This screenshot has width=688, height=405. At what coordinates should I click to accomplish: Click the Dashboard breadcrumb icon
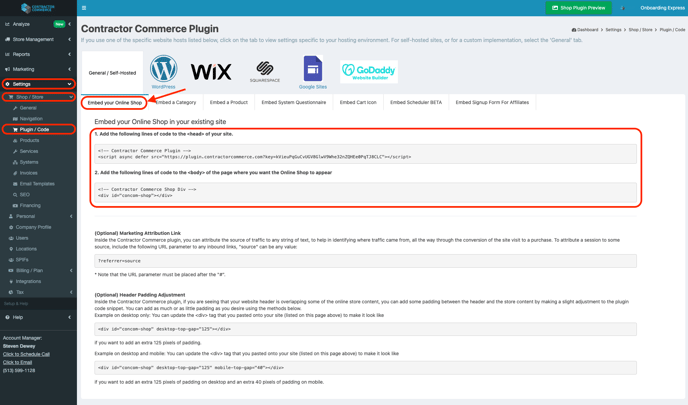pyautogui.click(x=573, y=30)
